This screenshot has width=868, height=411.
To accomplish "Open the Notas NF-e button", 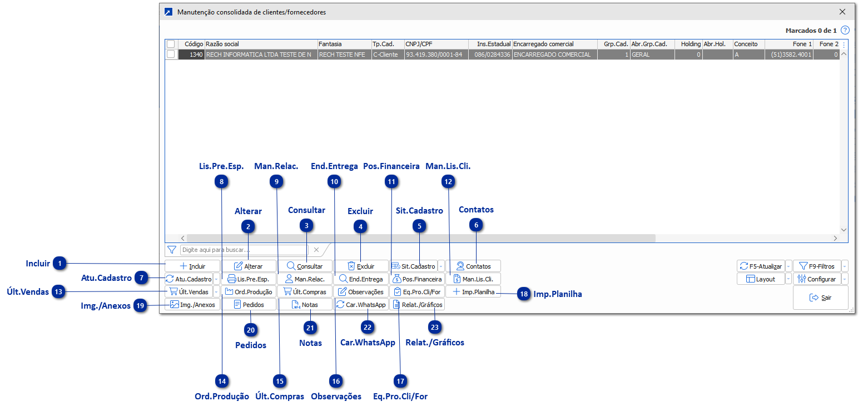I will click(305, 304).
